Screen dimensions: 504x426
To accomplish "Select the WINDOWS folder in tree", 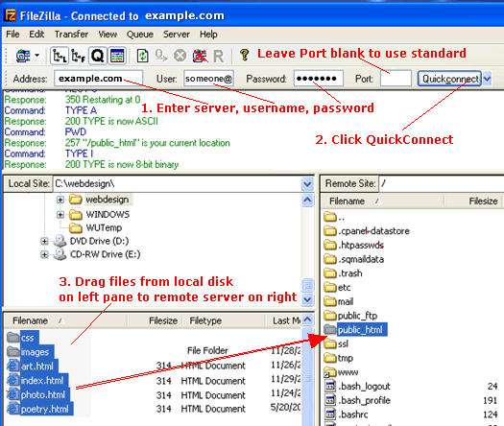I will click(x=108, y=214).
